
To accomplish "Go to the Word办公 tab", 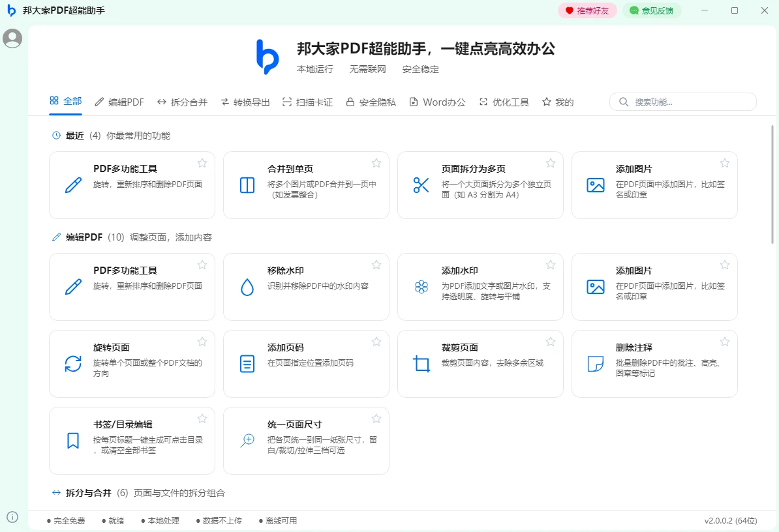I will coord(437,102).
